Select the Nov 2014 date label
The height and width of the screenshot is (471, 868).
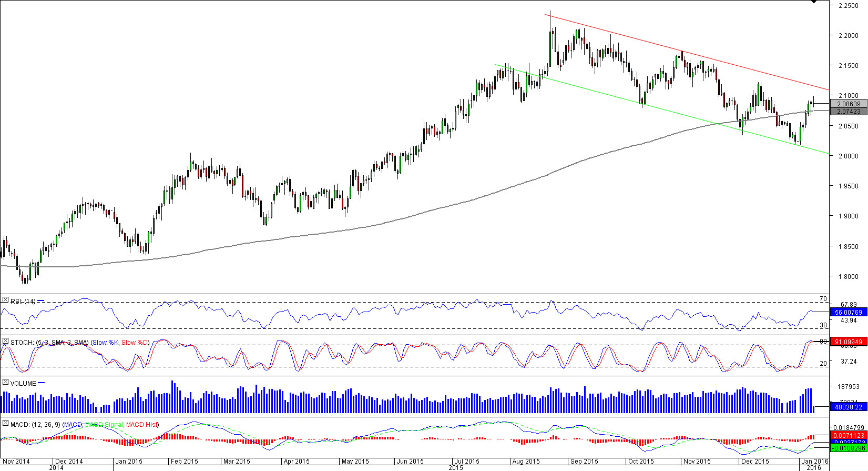[16, 462]
